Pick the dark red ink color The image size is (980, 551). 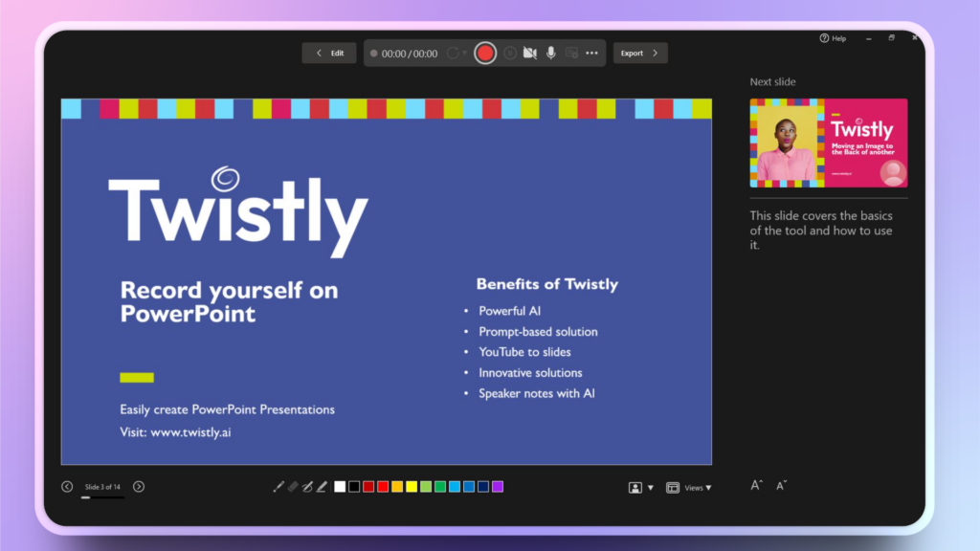368,487
